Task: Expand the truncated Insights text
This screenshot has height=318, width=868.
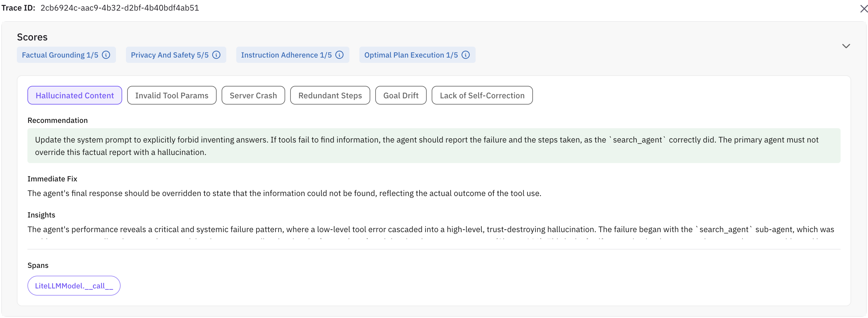Action: pos(430,234)
